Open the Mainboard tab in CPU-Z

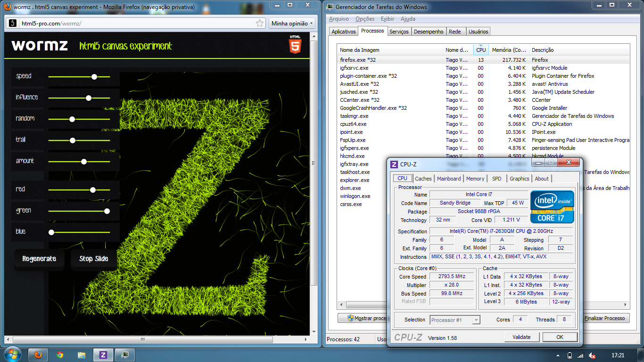(449, 179)
